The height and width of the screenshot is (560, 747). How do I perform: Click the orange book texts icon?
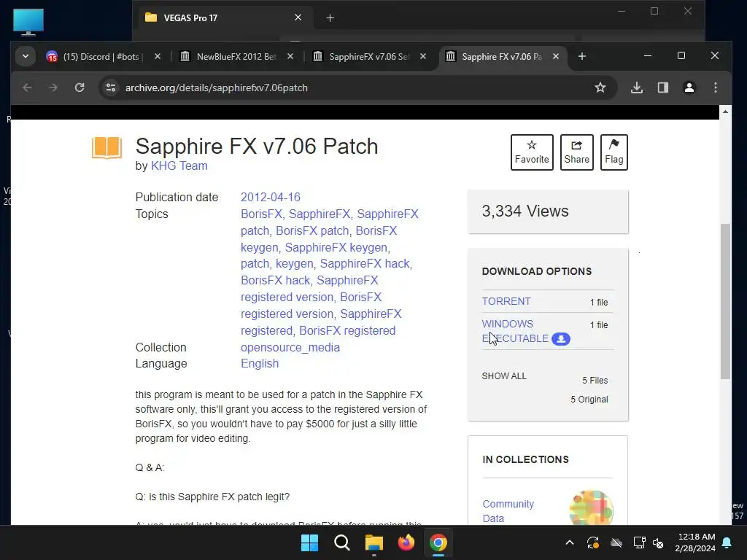pos(107,147)
